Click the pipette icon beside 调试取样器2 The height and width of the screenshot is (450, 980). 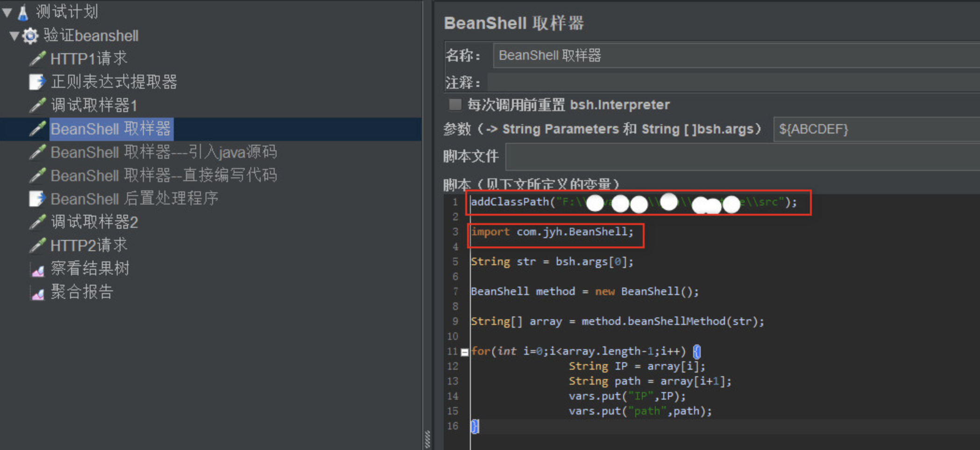point(38,222)
